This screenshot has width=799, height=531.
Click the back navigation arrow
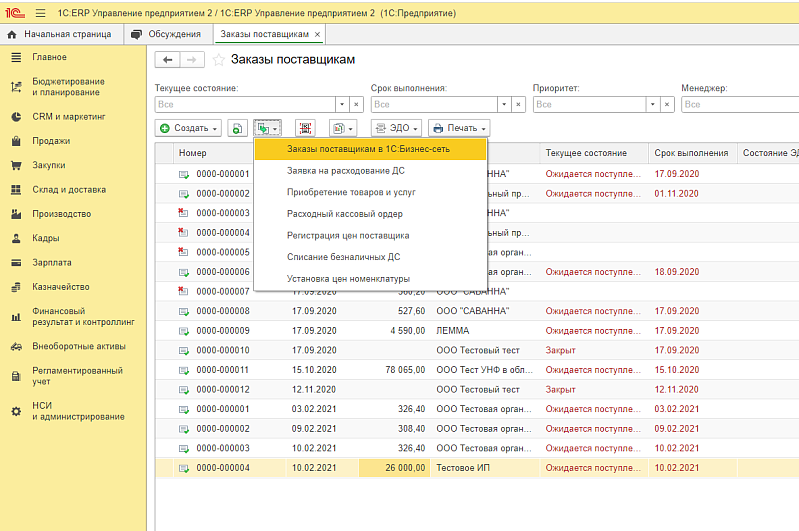point(167,60)
